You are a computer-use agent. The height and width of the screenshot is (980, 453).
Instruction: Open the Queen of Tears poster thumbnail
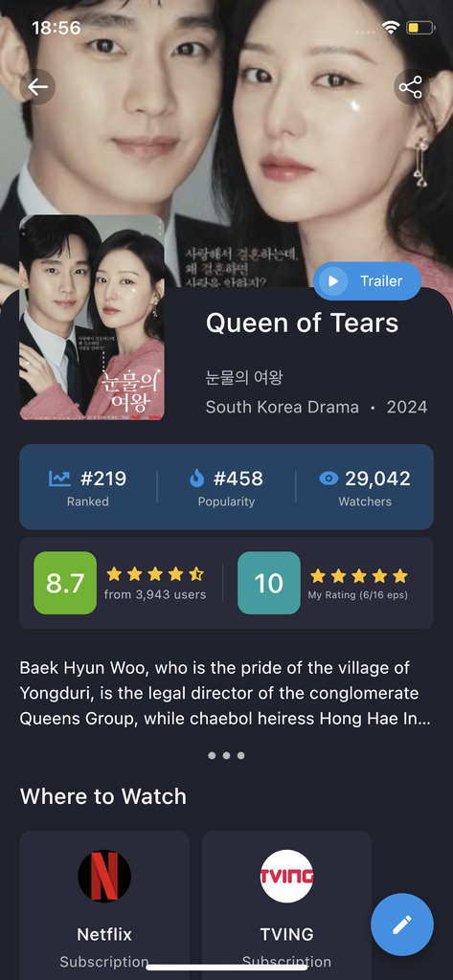(x=92, y=318)
